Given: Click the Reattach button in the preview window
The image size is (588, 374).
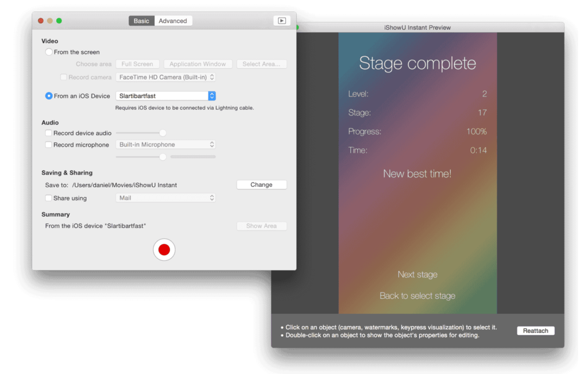Looking at the screenshot, I should pos(535,330).
